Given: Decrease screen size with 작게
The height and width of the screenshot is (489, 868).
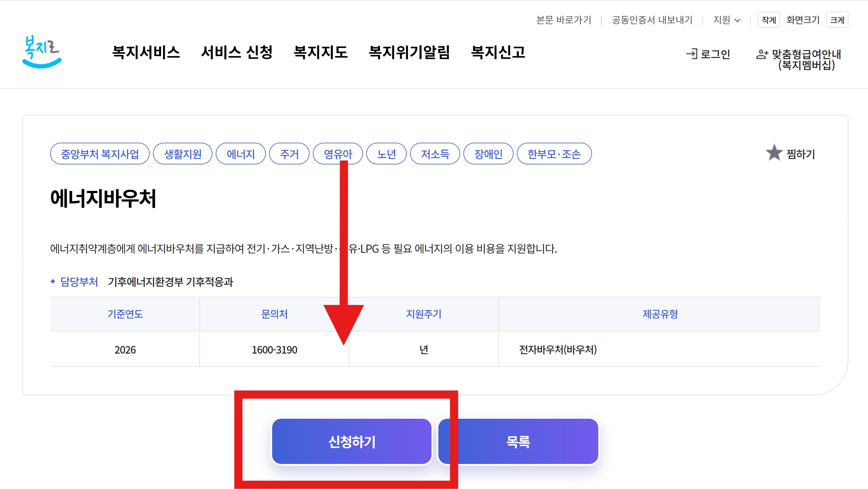Looking at the screenshot, I should tap(769, 20).
